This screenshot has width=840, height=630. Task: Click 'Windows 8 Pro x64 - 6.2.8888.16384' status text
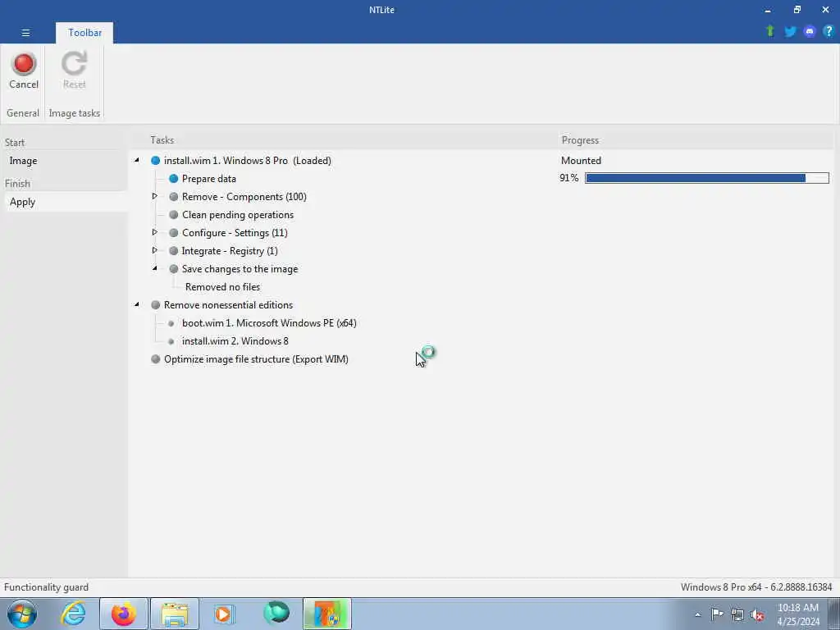[756, 587]
